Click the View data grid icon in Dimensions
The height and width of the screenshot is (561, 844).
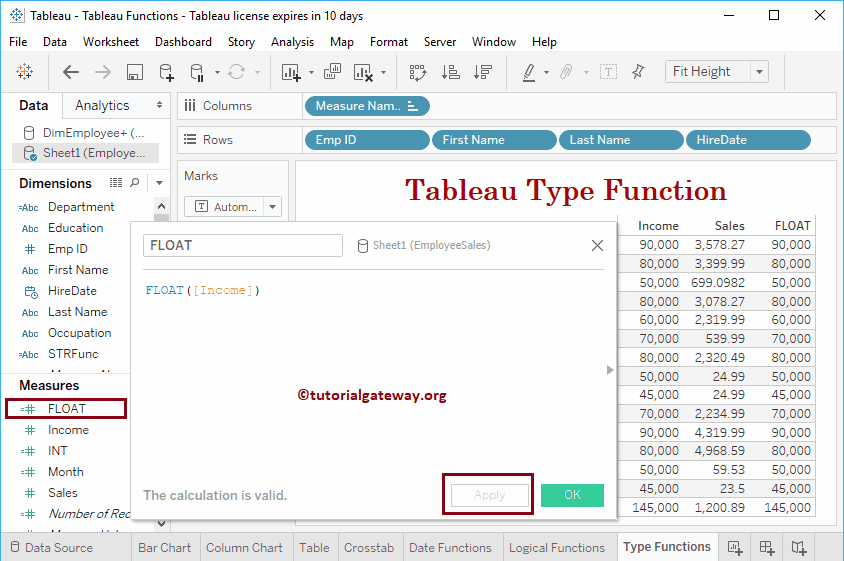tap(116, 183)
